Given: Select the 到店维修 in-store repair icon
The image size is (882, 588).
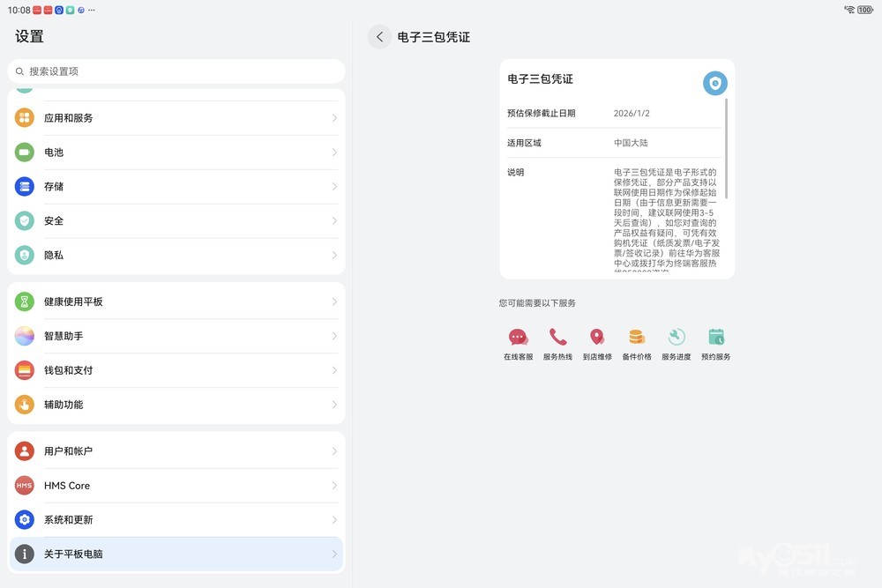Looking at the screenshot, I should tap(597, 338).
